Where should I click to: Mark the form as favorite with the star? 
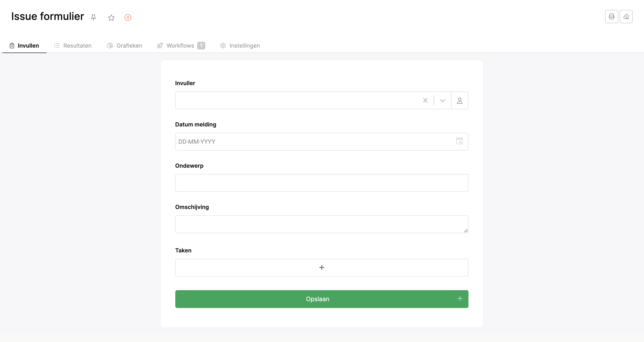[x=111, y=18]
